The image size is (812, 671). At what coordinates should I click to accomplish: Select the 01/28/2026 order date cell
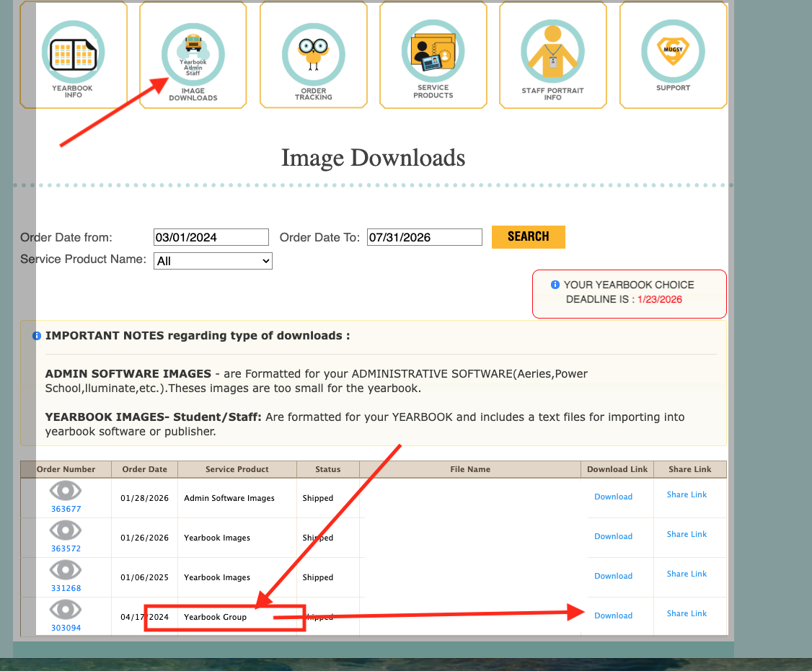[144, 498]
